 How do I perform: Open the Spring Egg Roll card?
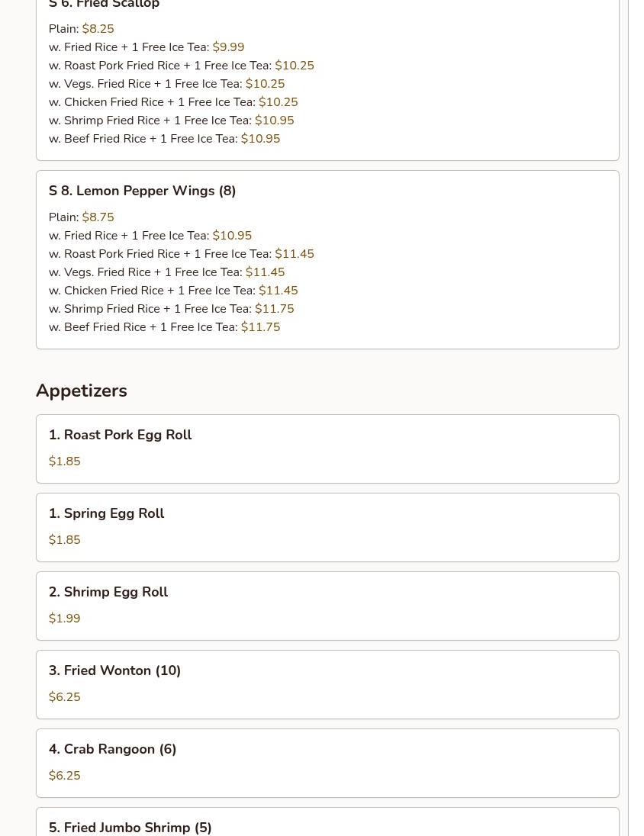[x=327, y=527]
